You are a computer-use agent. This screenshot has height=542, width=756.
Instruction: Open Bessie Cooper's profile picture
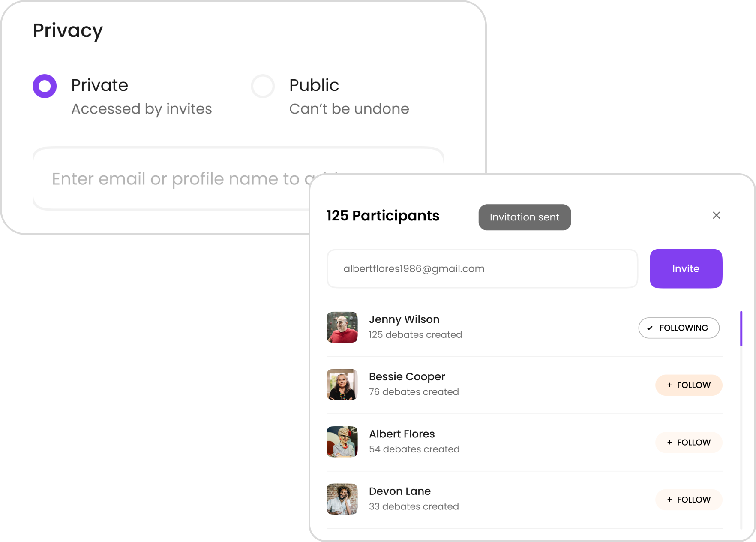click(x=342, y=385)
